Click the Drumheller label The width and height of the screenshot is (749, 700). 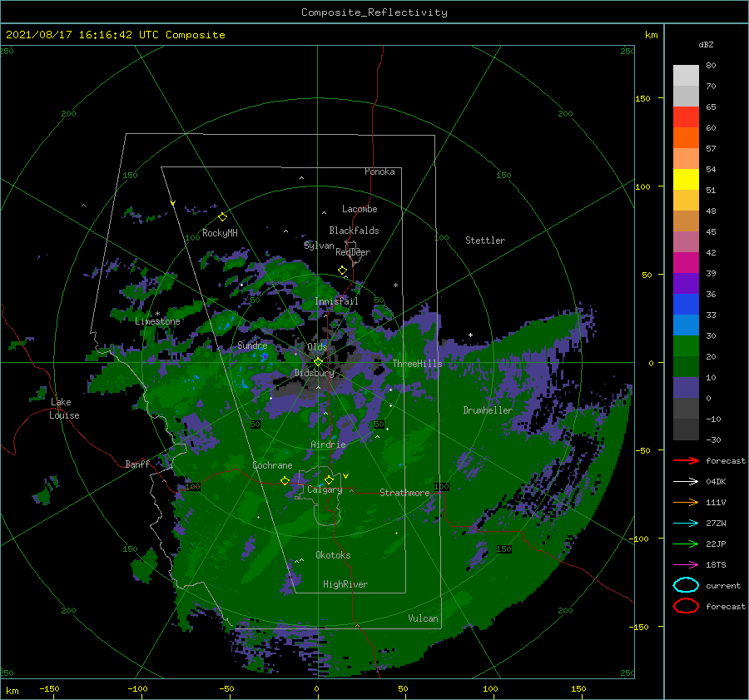click(488, 410)
